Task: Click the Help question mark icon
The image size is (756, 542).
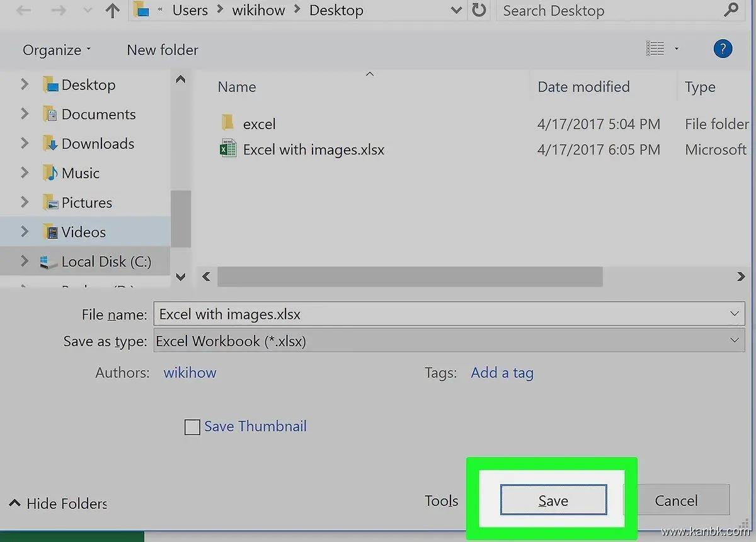Action: 723,49
